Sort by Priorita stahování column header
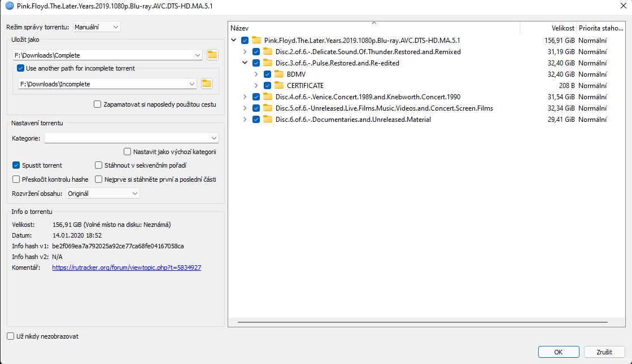This screenshot has height=364, width=632. point(601,28)
